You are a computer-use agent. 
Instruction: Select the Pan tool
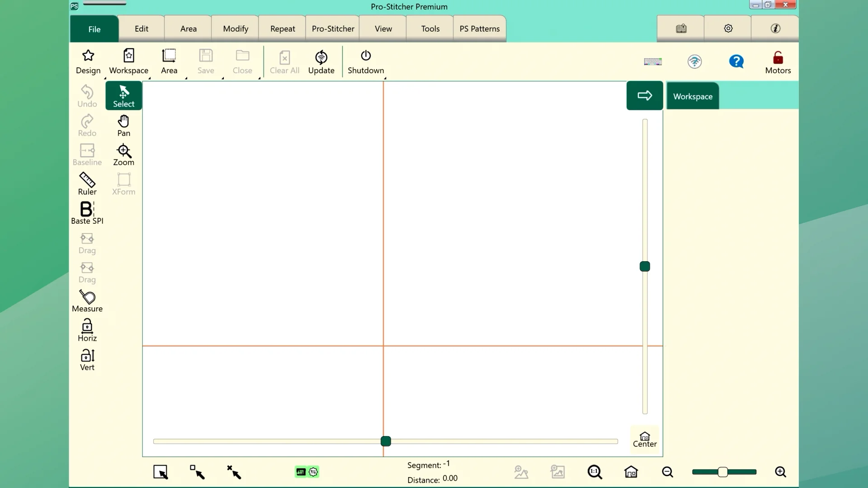pyautogui.click(x=123, y=125)
